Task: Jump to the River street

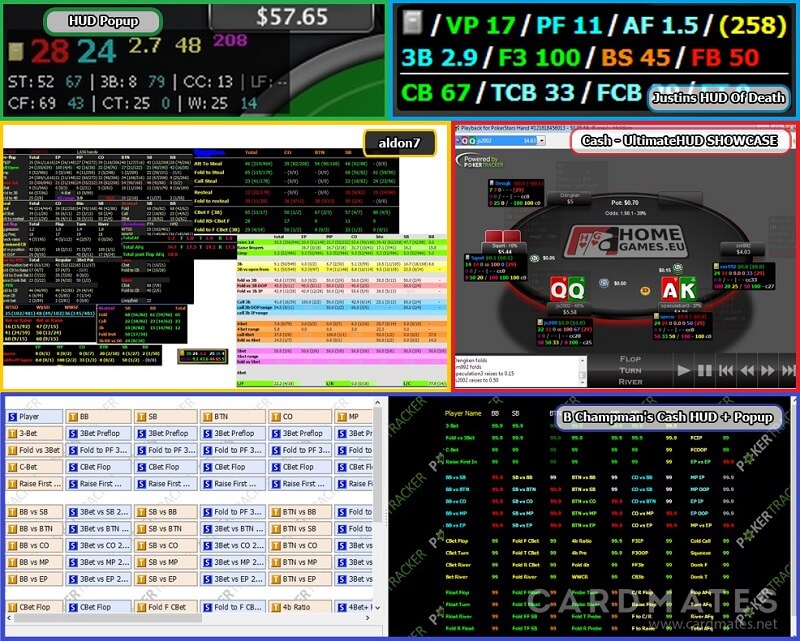Action: (x=628, y=380)
